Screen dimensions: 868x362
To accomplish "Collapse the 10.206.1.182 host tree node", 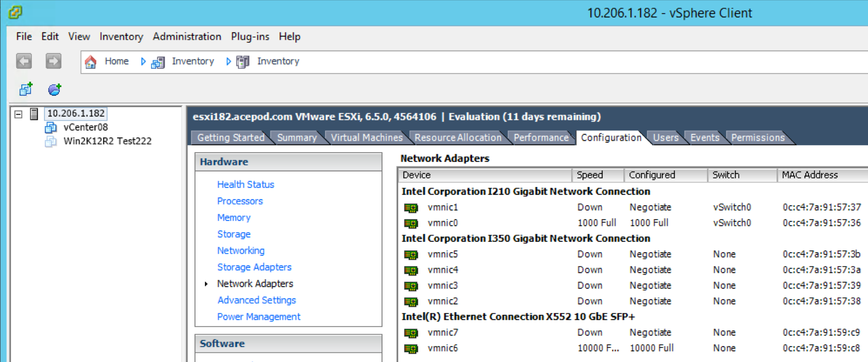I will point(18,114).
